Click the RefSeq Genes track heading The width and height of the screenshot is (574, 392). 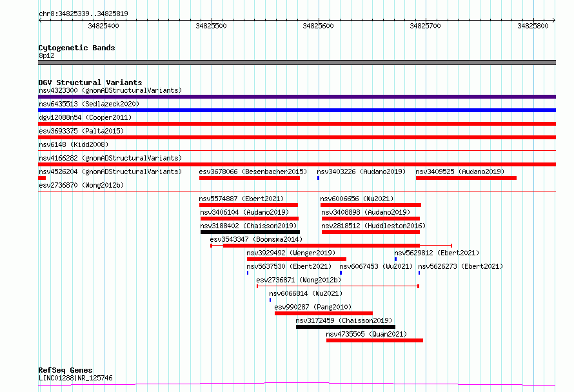(x=66, y=370)
